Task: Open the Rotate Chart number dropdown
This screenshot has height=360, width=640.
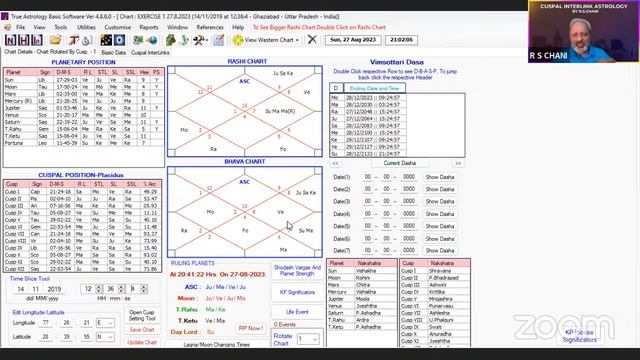Action: pos(315,339)
